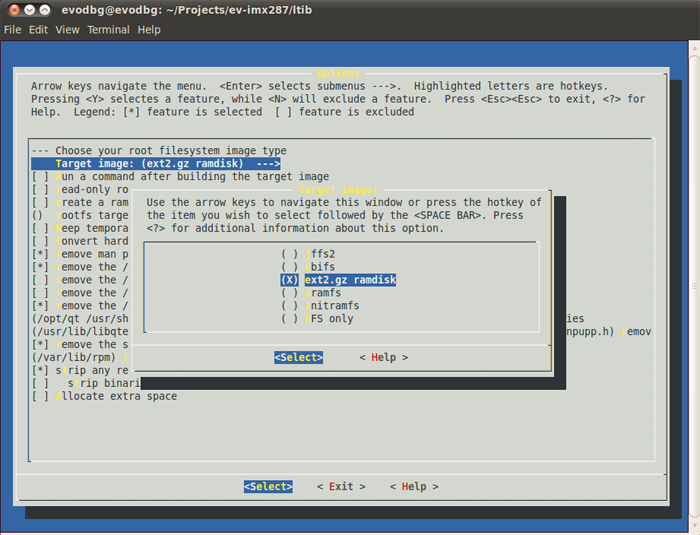Click Help in the Target image dialog

click(383, 357)
